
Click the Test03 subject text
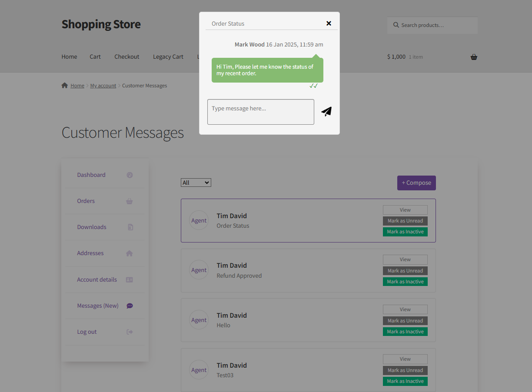(x=225, y=375)
